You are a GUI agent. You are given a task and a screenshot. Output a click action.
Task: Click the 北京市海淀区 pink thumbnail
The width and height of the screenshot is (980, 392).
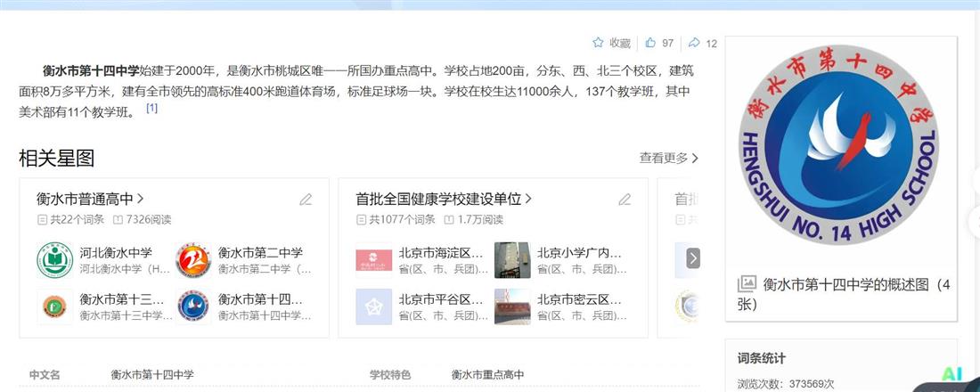pyautogui.click(x=374, y=260)
